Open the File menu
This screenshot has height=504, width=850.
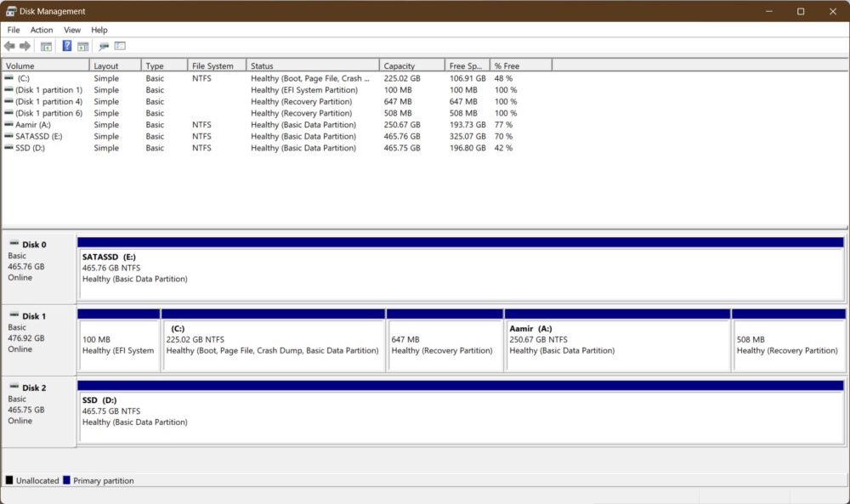pyautogui.click(x=13, y=29)
